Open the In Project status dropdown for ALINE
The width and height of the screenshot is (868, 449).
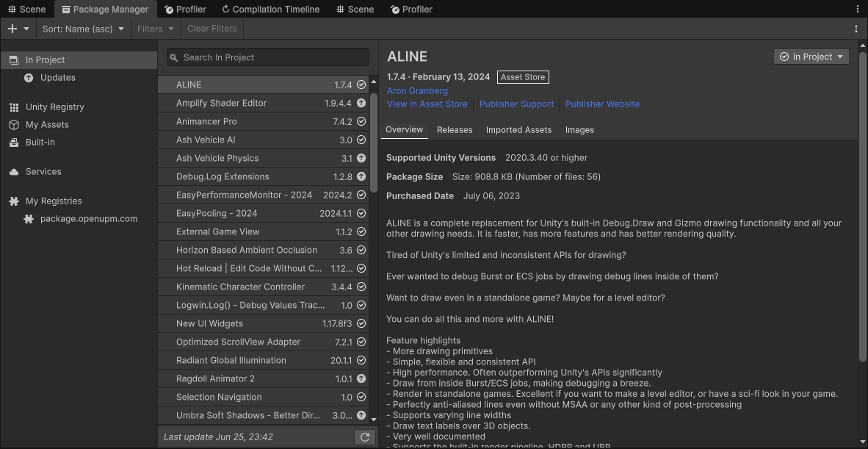[x=811, y=56]
